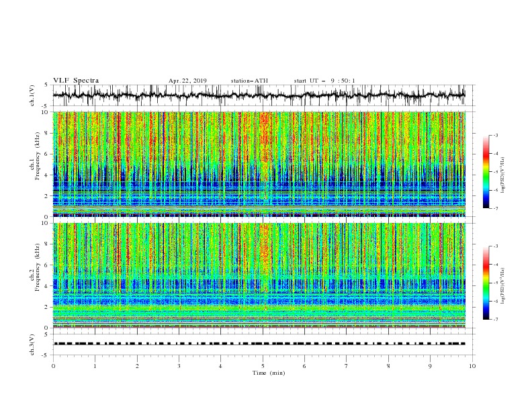Select the ch.2 color bar "log(PSD)(V²/Hz)" label
This screenshot has width=532, height=411.
(503, 285)
